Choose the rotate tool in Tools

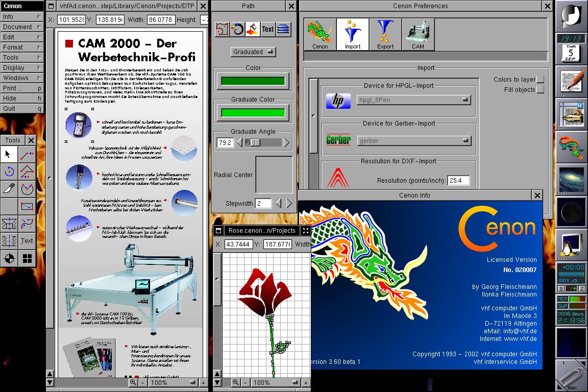tap(9, 171)
